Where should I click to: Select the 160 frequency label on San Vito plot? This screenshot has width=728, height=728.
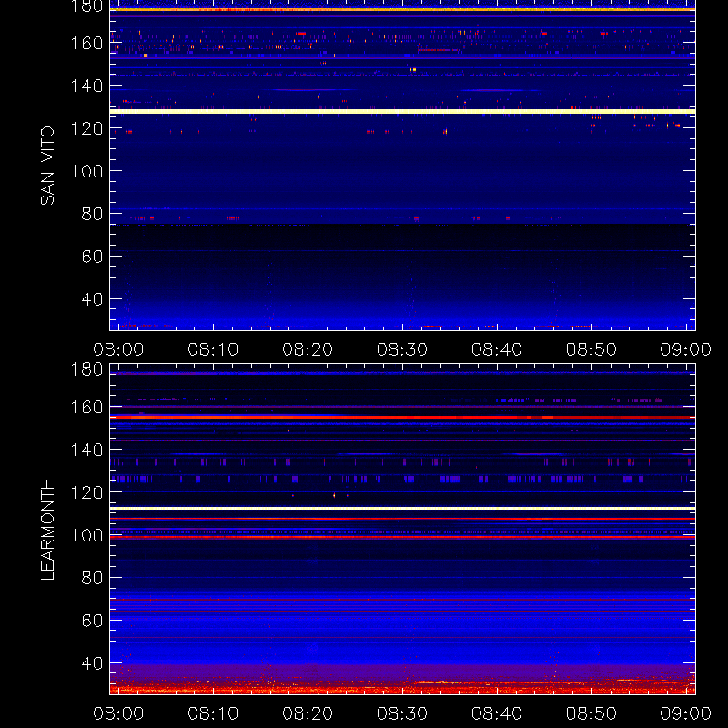pyautogui.click(x=86, y=43)
